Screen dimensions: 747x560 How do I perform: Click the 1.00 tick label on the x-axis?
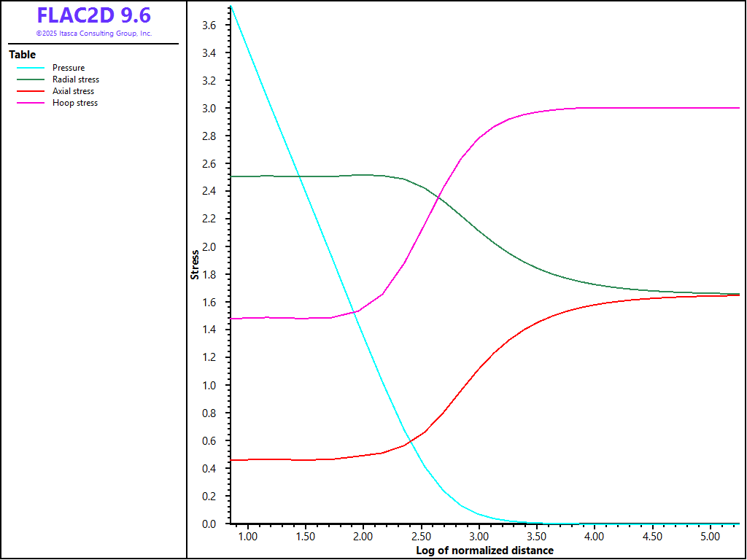248,537
